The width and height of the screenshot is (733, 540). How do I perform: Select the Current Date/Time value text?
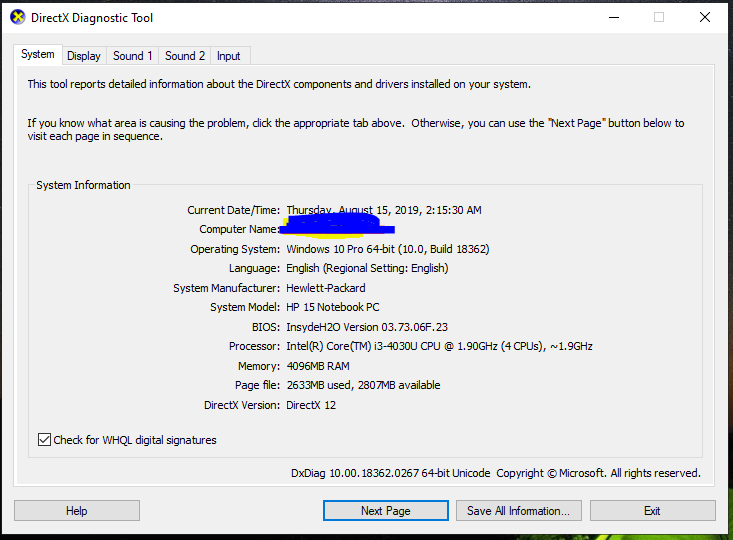(384, 210)
